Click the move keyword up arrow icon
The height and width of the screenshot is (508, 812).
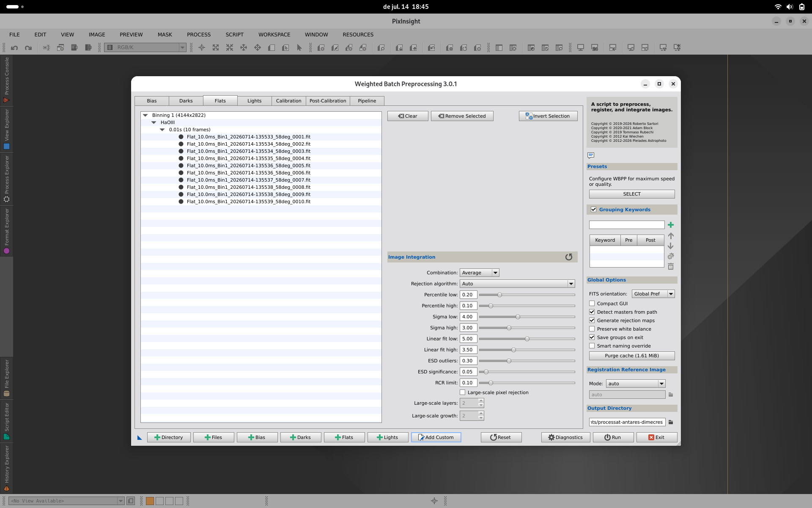[x=671, y=236]
